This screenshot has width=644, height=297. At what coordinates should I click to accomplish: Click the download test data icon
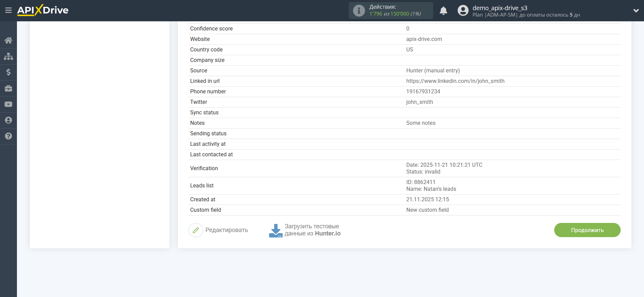[x=275, y=230]
